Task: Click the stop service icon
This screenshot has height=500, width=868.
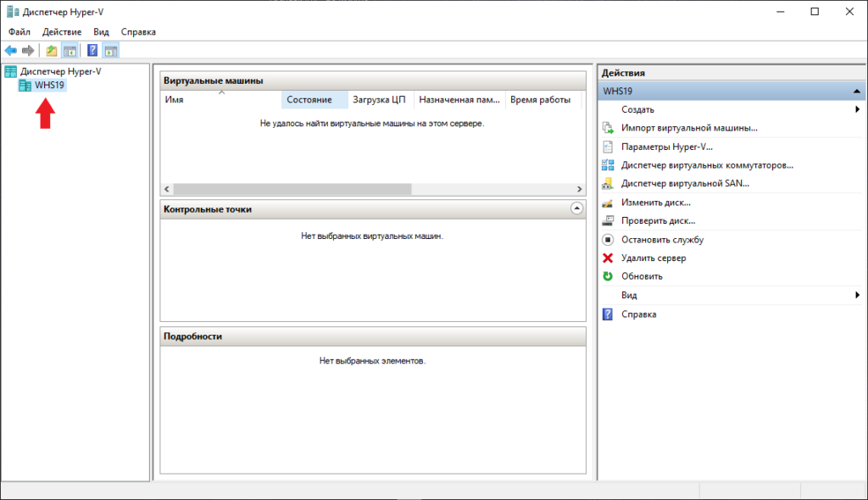Action: [608, 240]
